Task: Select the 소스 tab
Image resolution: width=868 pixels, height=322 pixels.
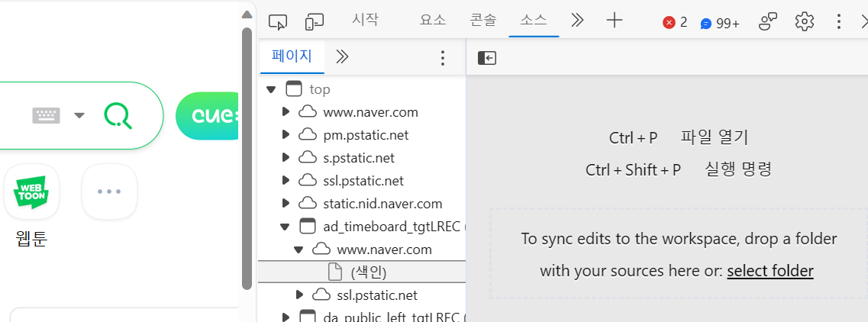Action: click(x=534, y=21)
